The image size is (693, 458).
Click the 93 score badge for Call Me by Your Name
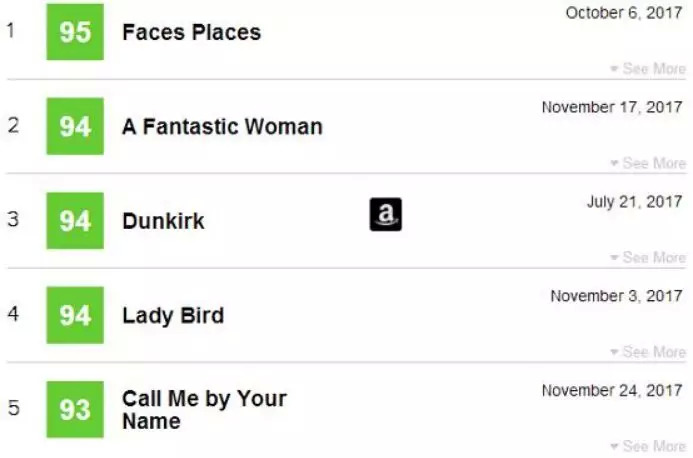(x=75, y=409)
